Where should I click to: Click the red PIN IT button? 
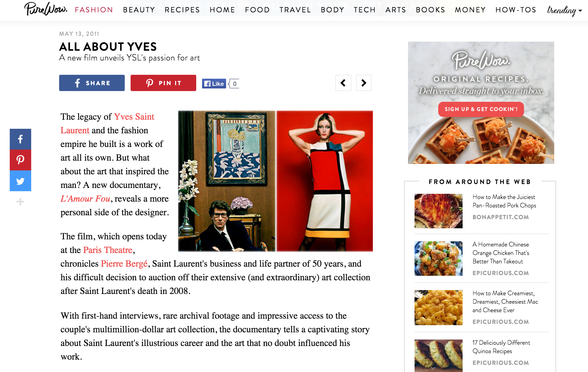(163, 83)
